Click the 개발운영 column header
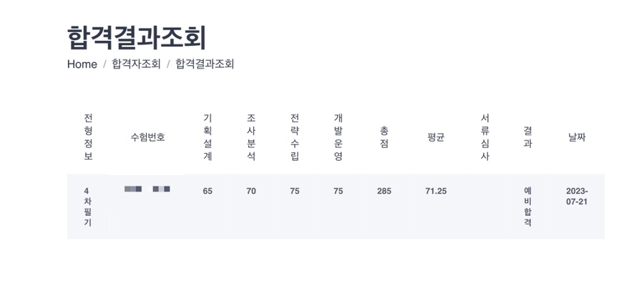The height and width of the screenshot is (296, 644). coord(338,137)
